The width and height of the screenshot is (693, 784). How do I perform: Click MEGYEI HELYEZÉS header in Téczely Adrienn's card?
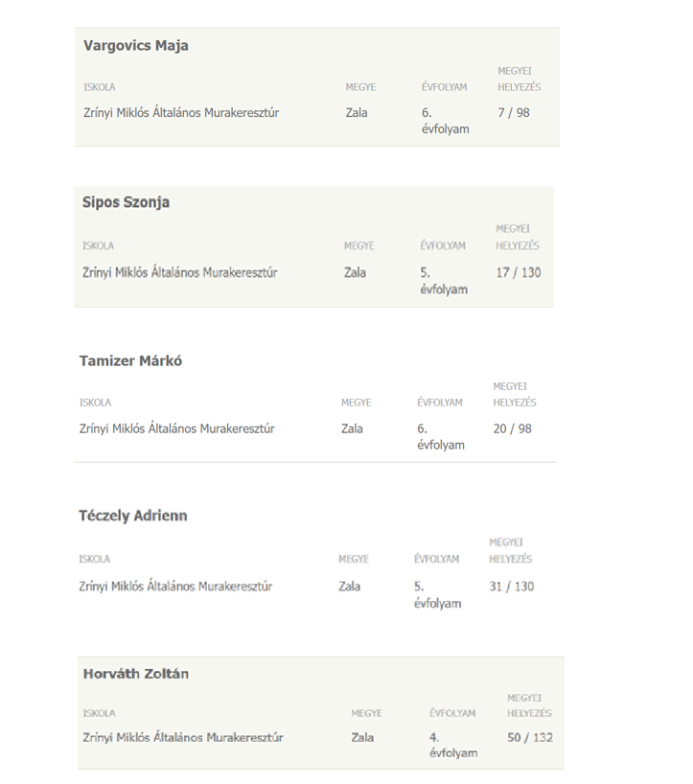pos(511,550)
